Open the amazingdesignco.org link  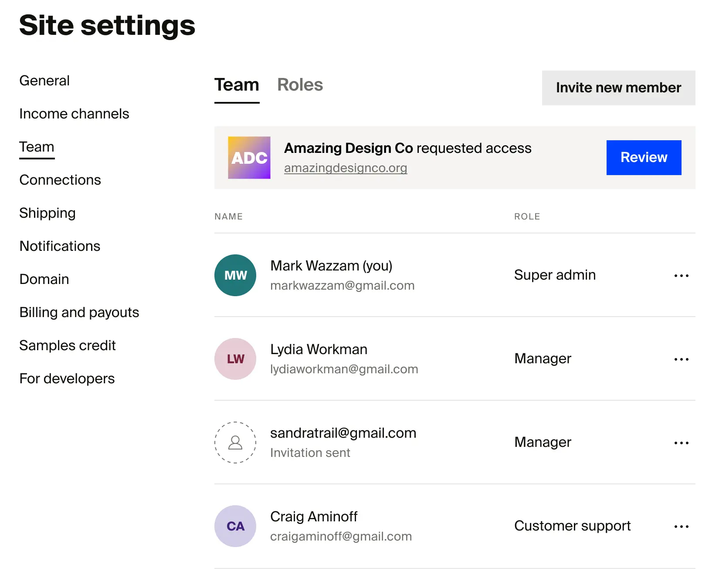pyautogui.click(x=346, y=168)
